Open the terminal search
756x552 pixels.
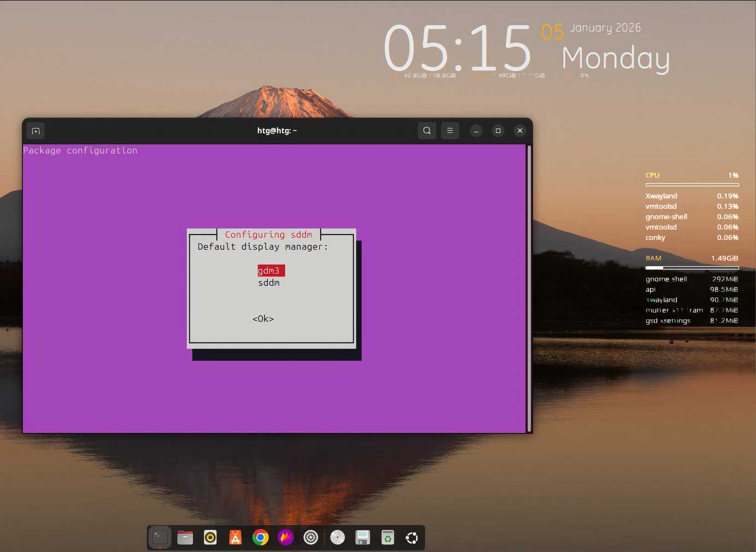point(427,131)
